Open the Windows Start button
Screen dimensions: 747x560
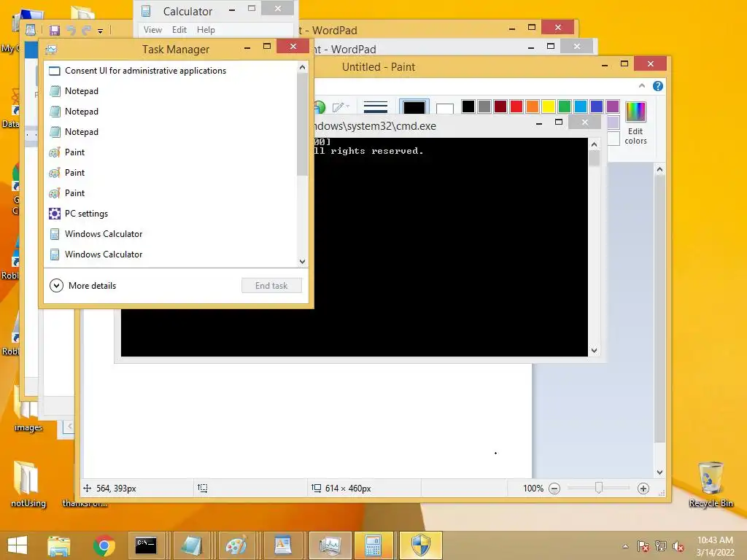[18, 545]
